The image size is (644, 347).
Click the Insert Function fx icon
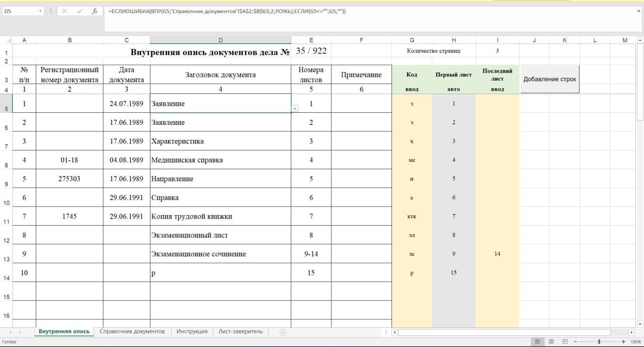pos(95,11)
